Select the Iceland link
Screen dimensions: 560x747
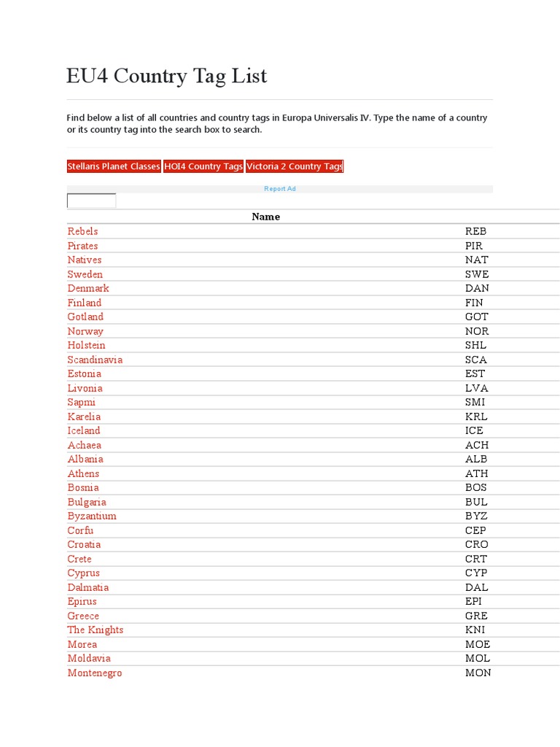point(84,430)
